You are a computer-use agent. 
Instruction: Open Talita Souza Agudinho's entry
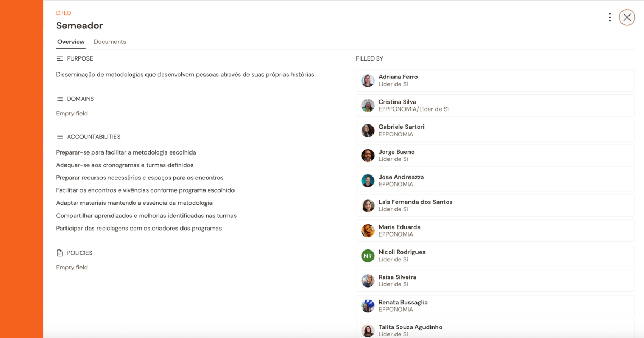point(495,329)
